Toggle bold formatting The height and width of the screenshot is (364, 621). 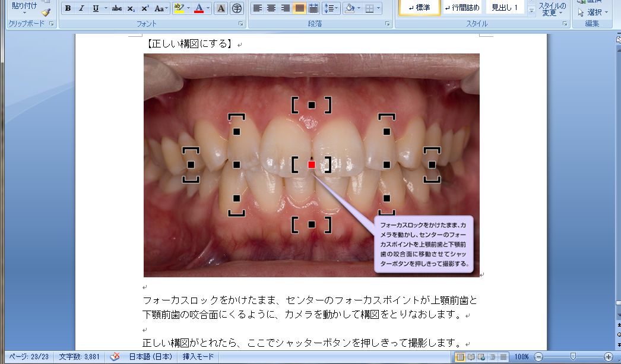(x=68, y=8)
